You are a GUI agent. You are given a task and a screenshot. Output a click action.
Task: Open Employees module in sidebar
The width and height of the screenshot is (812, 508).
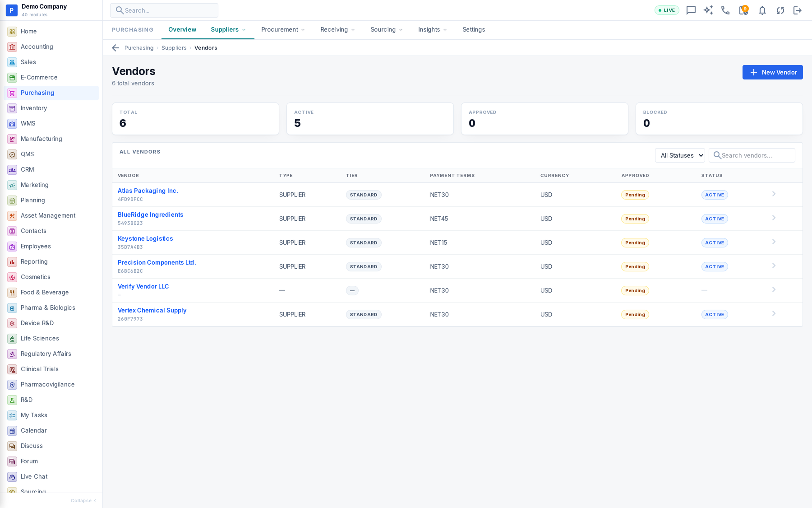pyautogui.click(x=51, y=246)
